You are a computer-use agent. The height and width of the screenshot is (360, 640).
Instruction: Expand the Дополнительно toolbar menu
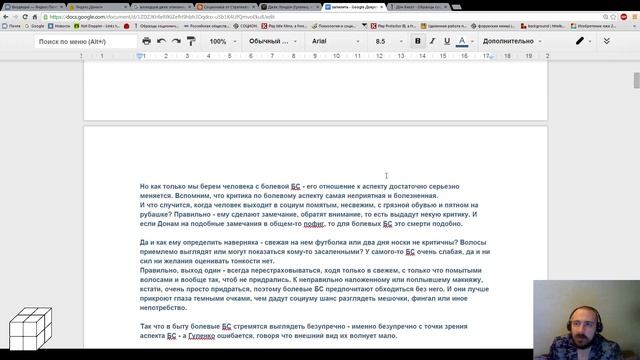coord(512,41)
